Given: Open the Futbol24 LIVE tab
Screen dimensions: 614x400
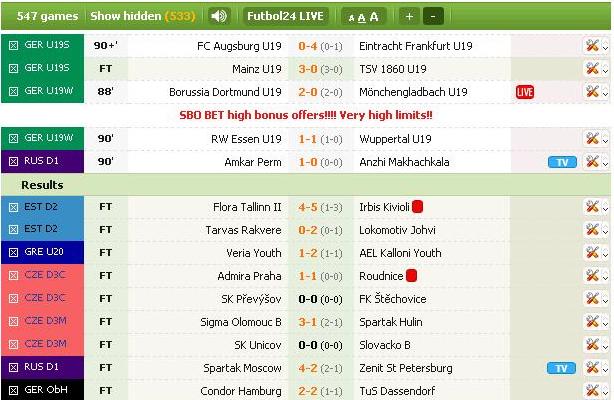Looking at the screenshot, I should 285,16.
